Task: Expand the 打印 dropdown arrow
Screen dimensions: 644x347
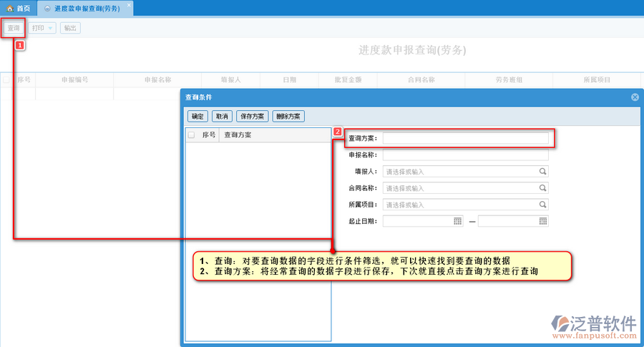Action: tap(50, 28)
